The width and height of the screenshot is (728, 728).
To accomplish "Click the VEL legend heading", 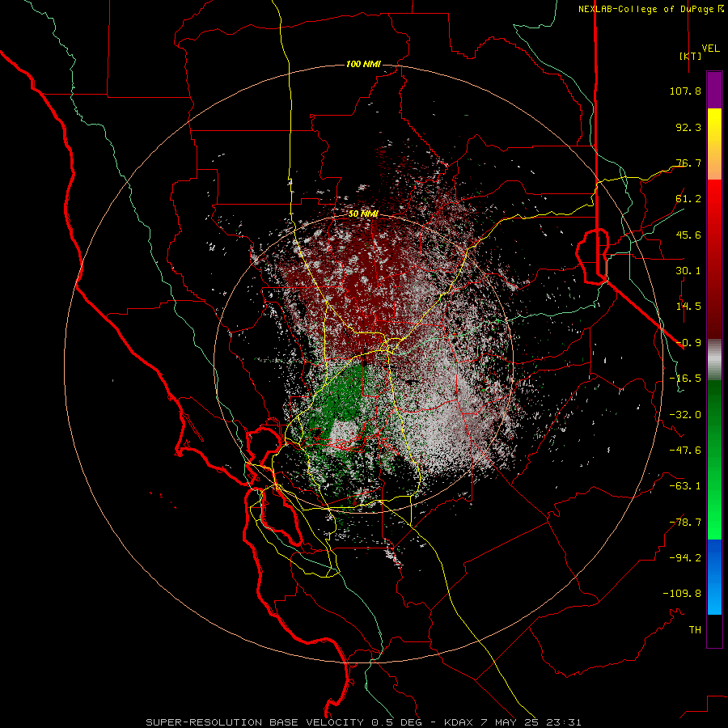I will point(710,49).
